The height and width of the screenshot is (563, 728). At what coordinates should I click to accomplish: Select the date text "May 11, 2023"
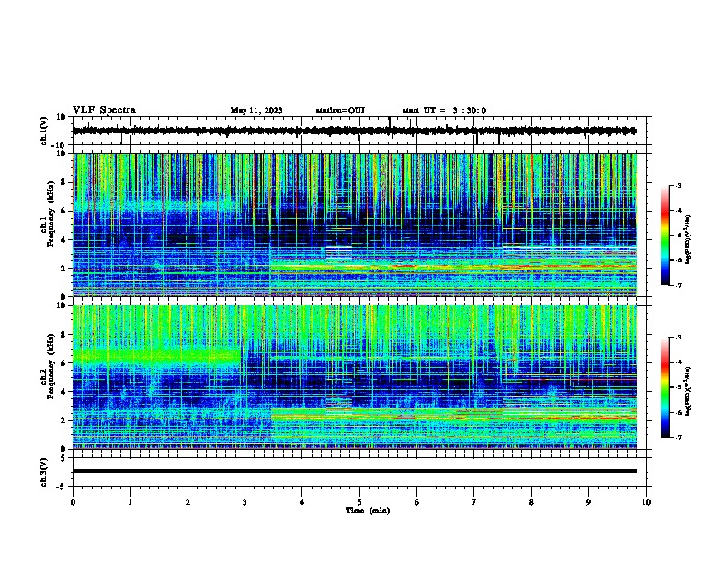pyautogui.click(x=256, y=110)
